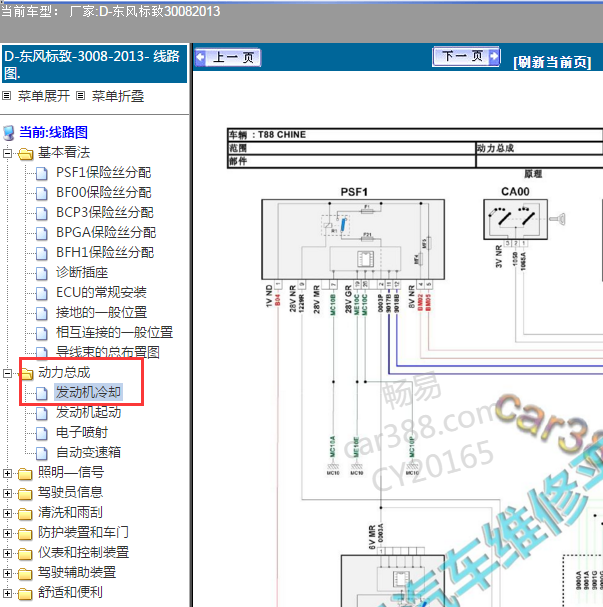Open BFH1保险丝分配 page
This screenshot has height=607, width=603.
(104, 252)
